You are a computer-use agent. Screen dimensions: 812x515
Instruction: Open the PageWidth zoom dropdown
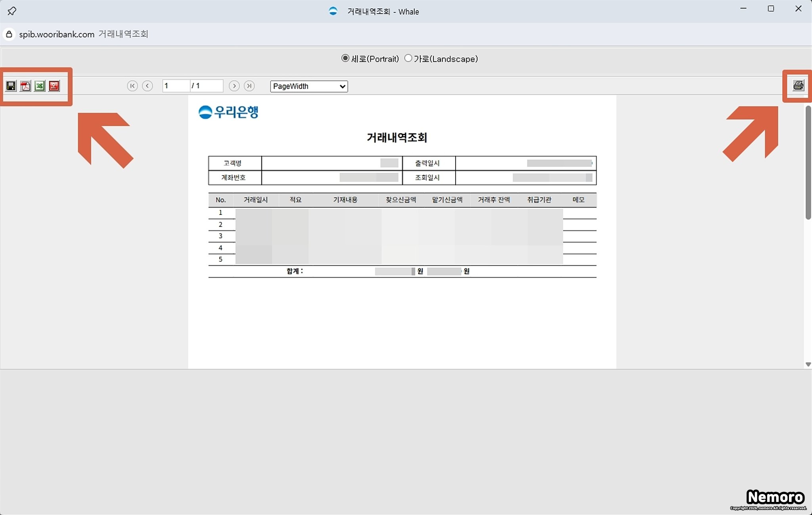point(308,86)
